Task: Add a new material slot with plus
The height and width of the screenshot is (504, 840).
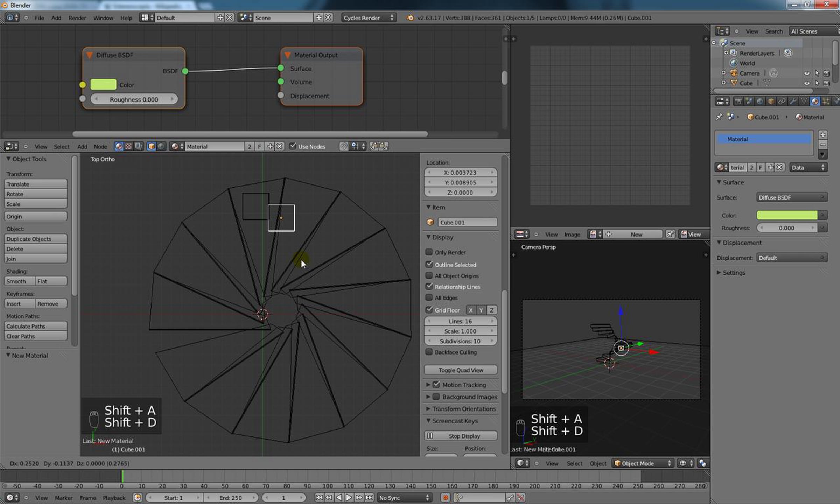Action: pyautogui.click(x=823, y=134)
